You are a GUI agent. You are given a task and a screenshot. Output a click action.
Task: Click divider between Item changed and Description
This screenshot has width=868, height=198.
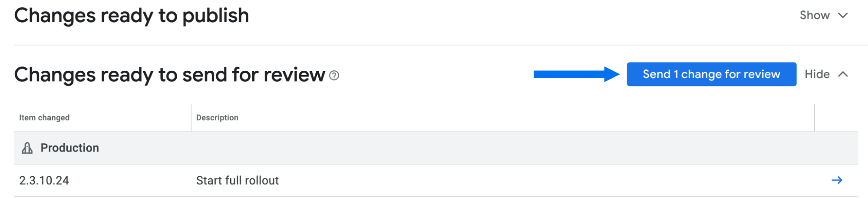191,118
